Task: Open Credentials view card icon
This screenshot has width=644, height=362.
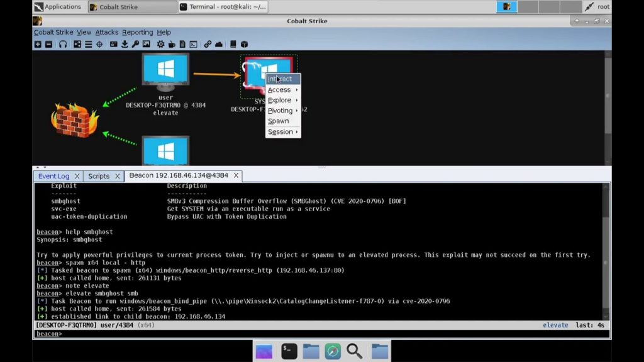Action: [113, 45]
